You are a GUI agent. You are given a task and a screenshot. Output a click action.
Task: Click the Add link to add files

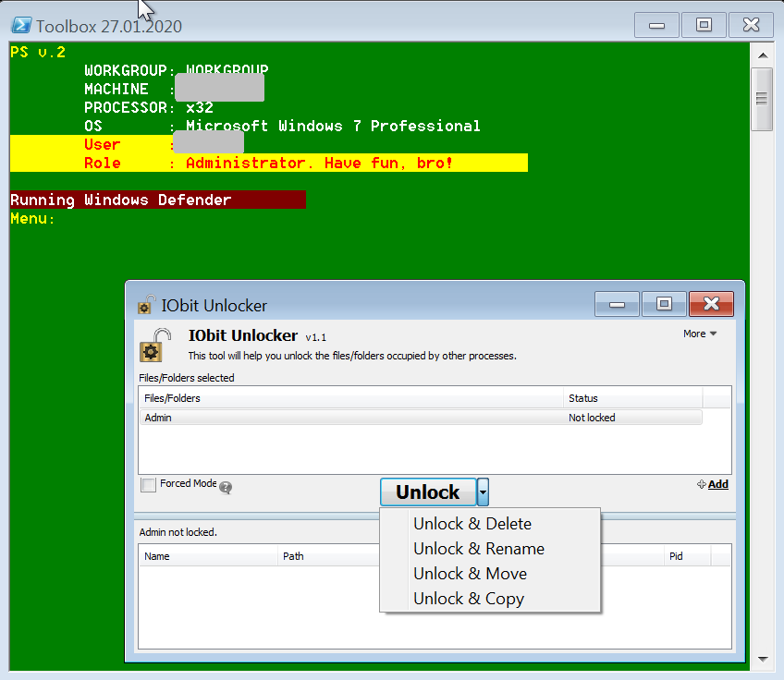[x=713, y=484]
